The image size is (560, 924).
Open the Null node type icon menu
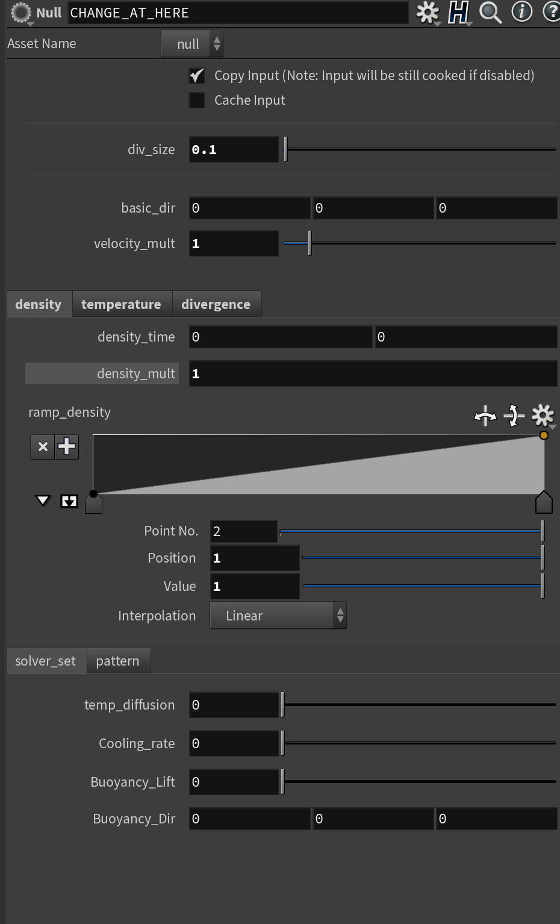pos(22,13)
